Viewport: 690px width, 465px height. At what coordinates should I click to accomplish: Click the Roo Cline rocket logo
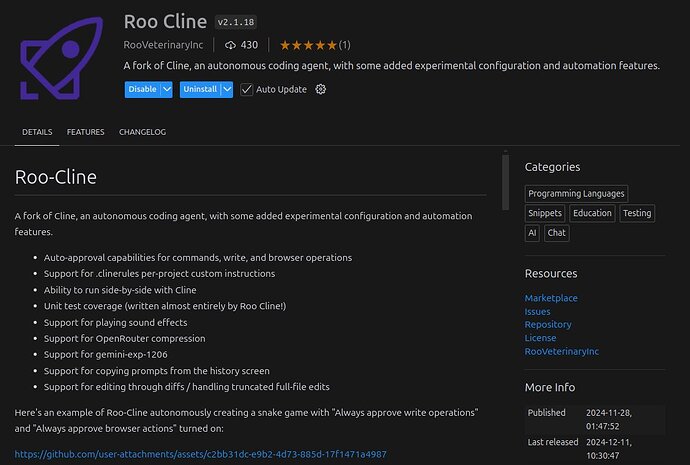pyautogui.click(x=61, y=58)
